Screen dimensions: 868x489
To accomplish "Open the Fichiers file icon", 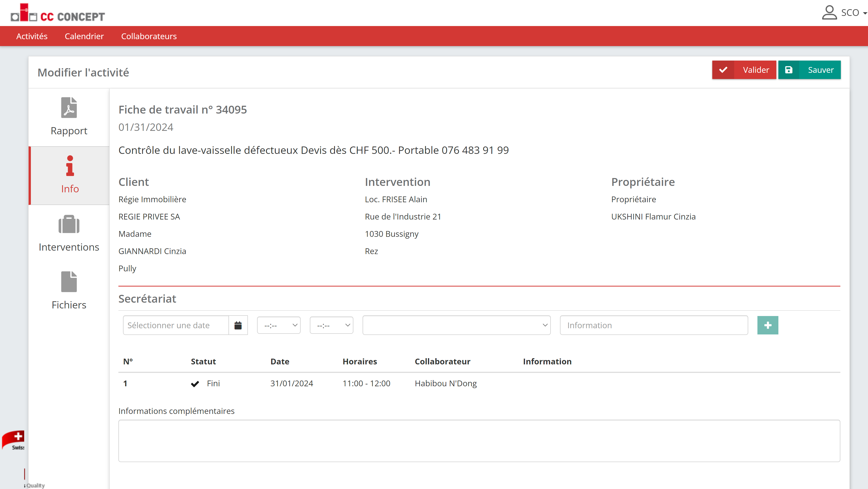I will 69,281.
